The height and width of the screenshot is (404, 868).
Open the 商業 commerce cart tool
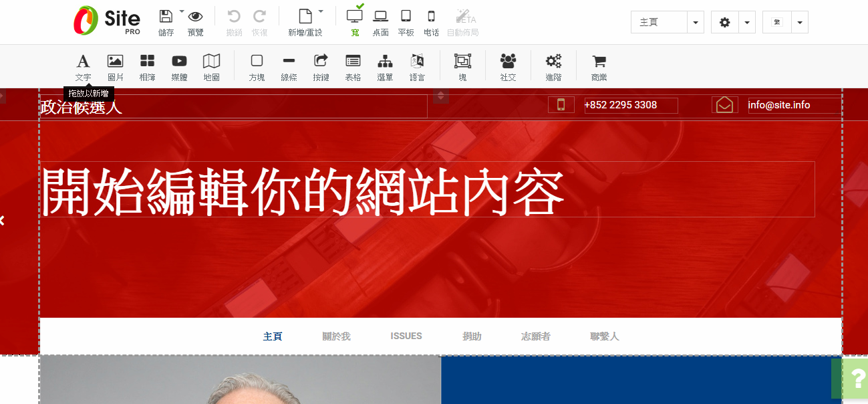[599, 67]
